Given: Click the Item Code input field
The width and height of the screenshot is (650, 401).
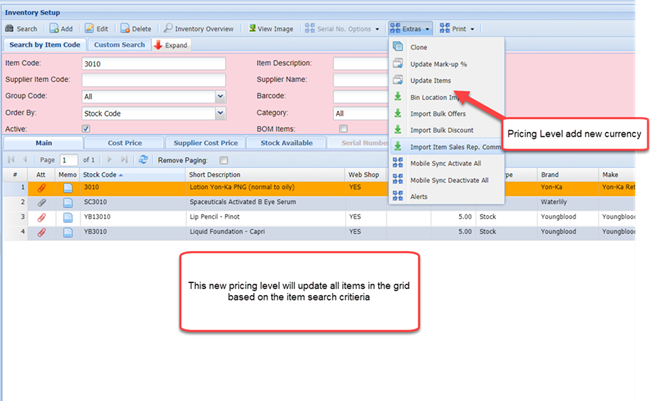Looking at the screenshot, I should tap(151, 63).
